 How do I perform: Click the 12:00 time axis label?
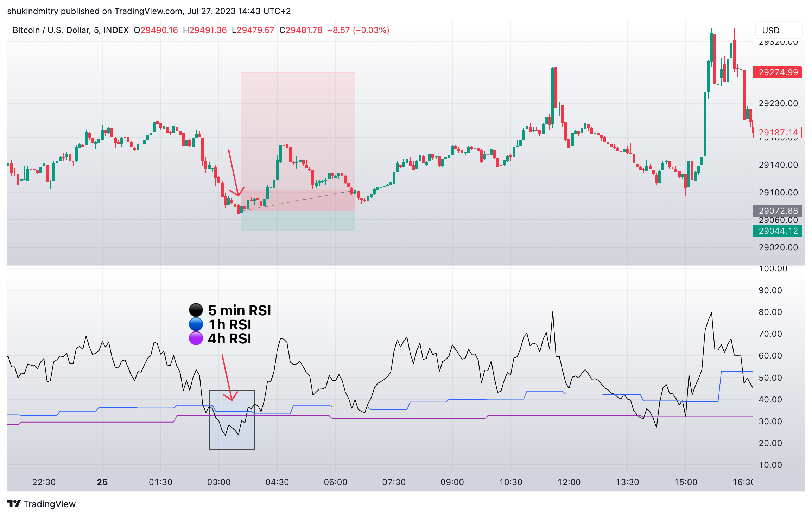point(569,482)
